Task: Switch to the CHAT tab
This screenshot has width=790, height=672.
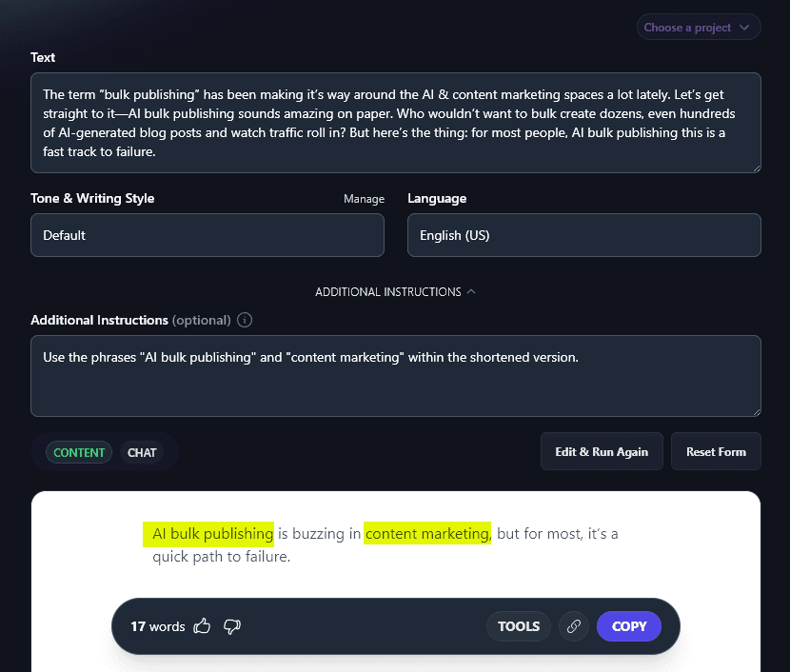Action: [142, 452]
